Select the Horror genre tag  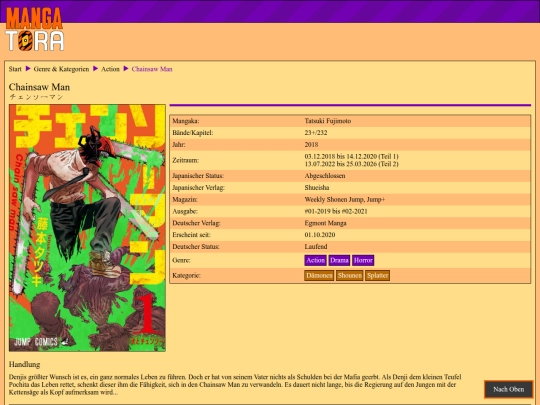(x=363, y=260)
